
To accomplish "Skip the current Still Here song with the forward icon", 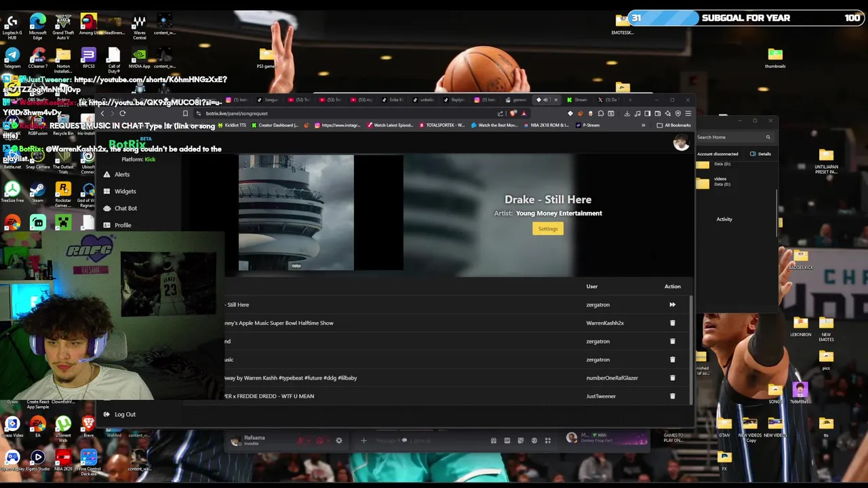I will (672, 305).
